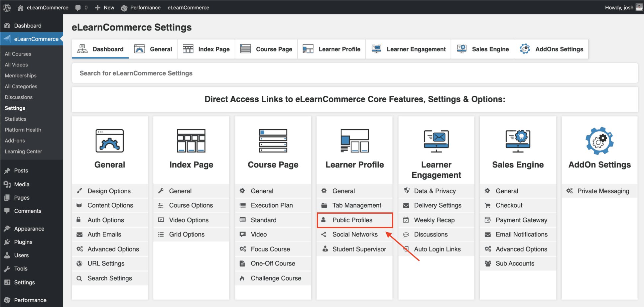Click the AddOn Settings blue gear icon
The width and height of the screenshot is (644, 307).
(x=599, y=141)
